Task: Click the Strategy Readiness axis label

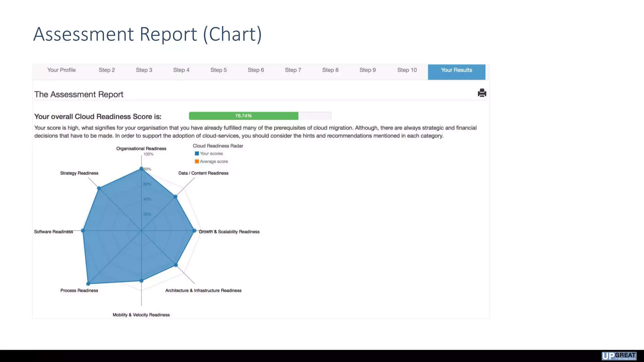Action: (79, 173)
